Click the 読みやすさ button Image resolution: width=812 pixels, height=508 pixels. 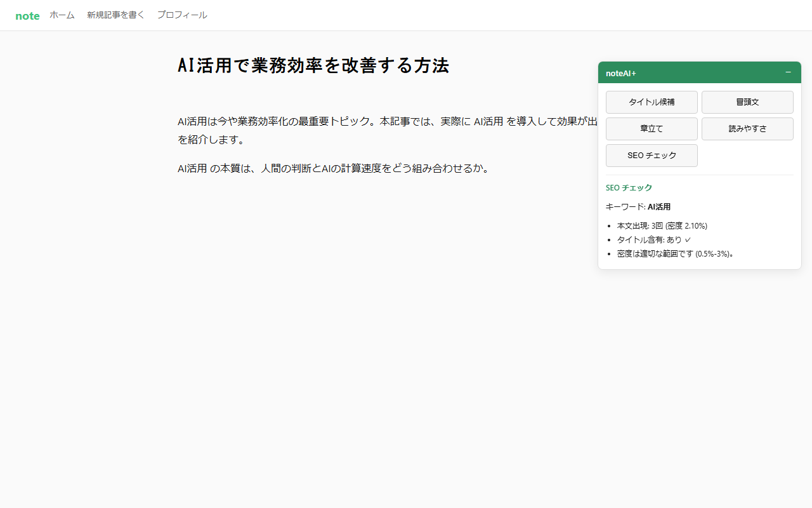pos(747,129)
